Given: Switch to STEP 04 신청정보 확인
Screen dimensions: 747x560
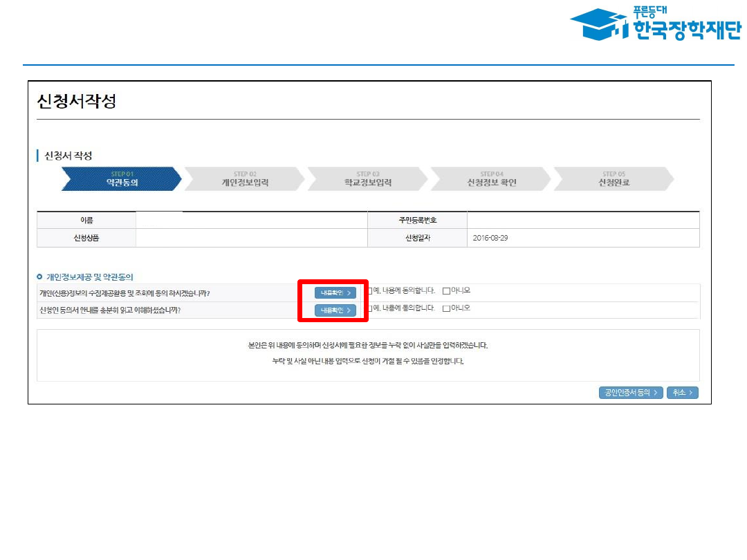Looking at the screenshot, I should 490,179.
